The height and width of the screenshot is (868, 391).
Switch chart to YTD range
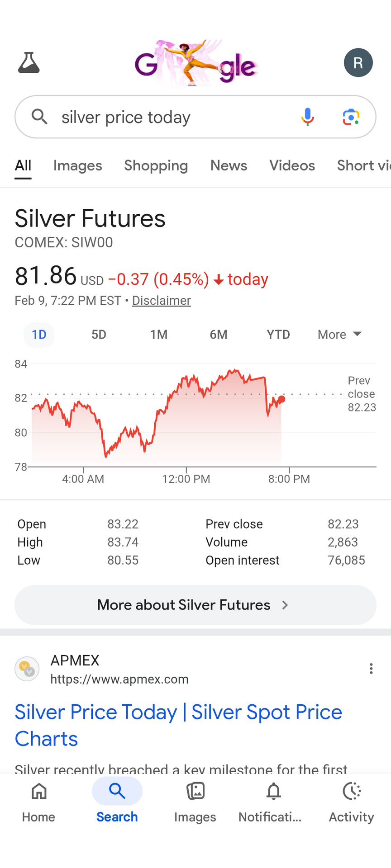(x=278, y=335)
